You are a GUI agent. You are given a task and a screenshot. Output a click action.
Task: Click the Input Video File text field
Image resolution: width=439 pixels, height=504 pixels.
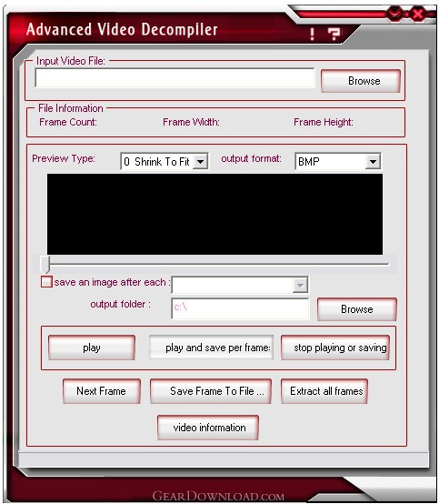click(175, 77)
